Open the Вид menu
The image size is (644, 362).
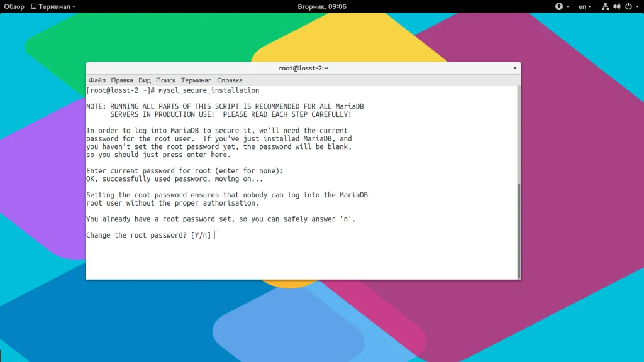(x=145, y=80)
